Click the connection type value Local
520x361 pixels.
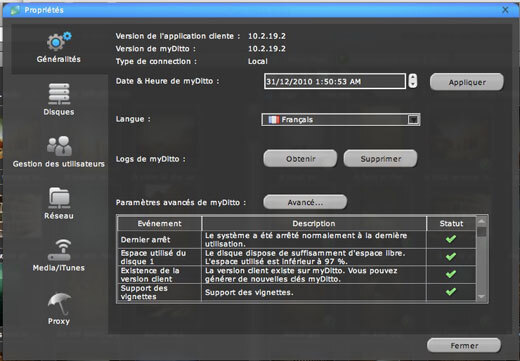(257, 61)
